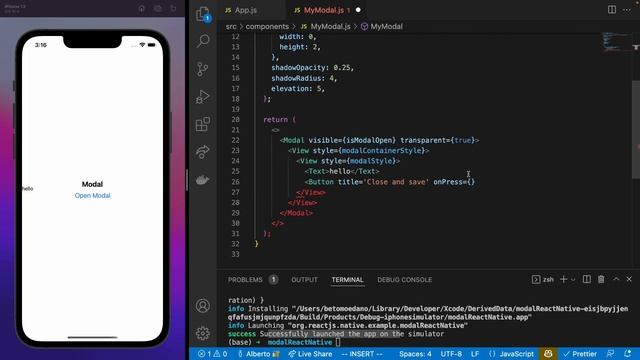Click -- INSERT -- vim mode indicator
The height and width of the screenshot is (360, 640).
(362, 354)
